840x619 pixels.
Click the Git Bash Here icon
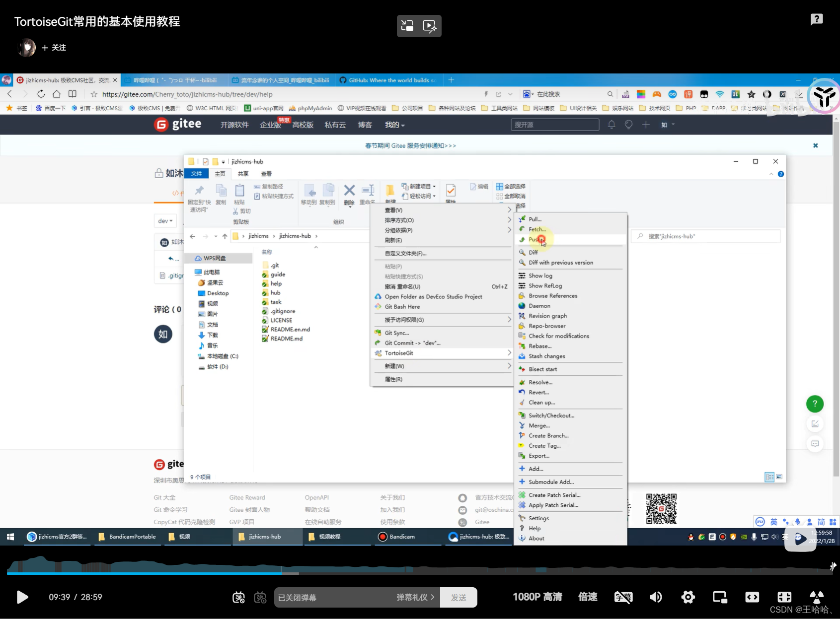[x=378, y=306]
